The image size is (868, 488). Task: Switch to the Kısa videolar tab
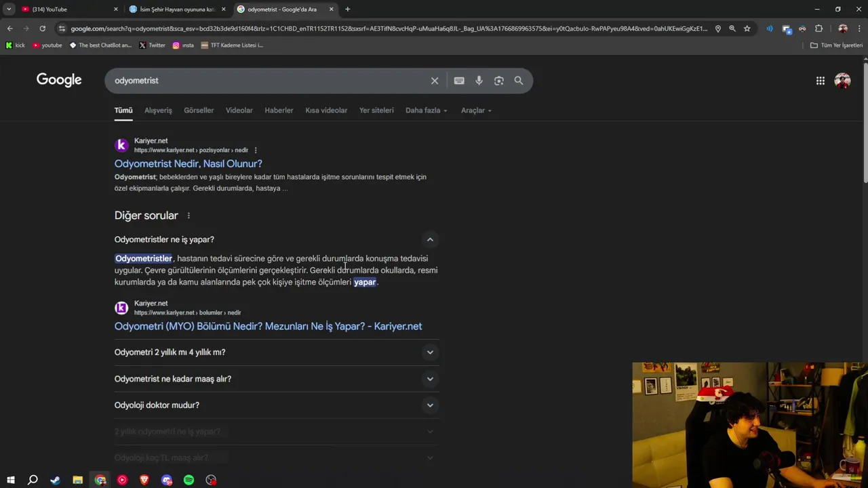tap(326, 110)
